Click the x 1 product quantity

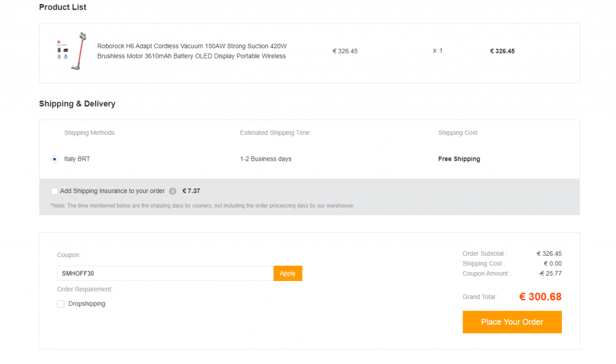click(x=437, y=51)
